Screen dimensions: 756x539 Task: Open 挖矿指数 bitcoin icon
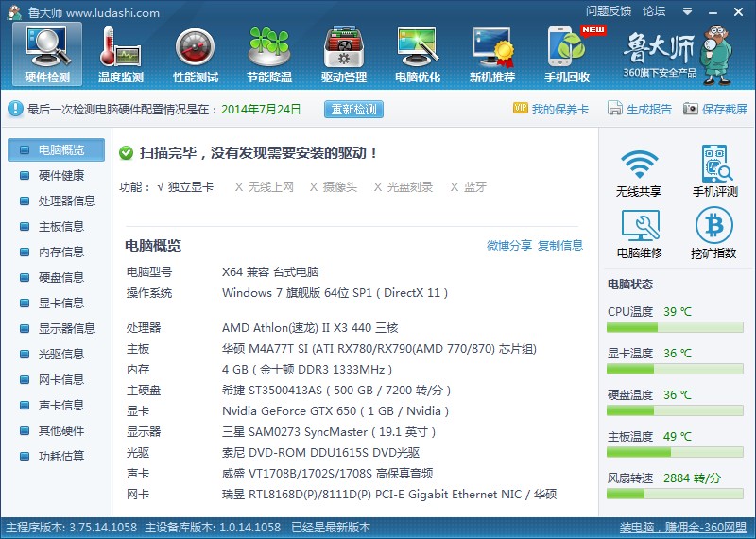(x=714, y=233)
